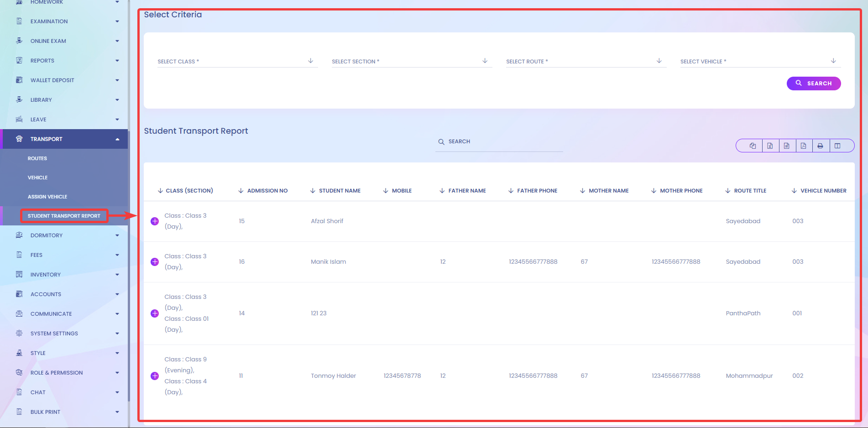This screenshot has height=428, width=868.
Task: Open the Vehicle submenu item
Action: point(37,177)
